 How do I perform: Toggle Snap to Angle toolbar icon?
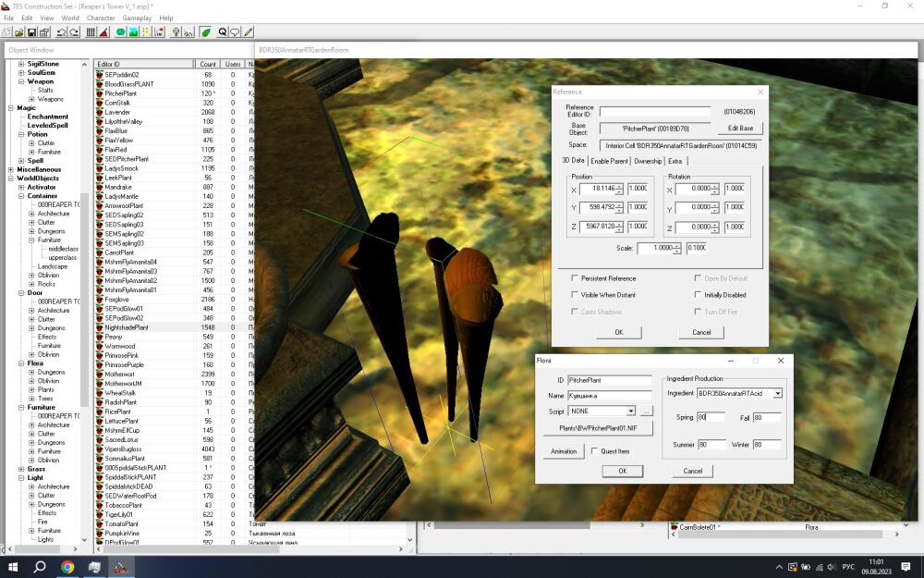pos(103,32)
